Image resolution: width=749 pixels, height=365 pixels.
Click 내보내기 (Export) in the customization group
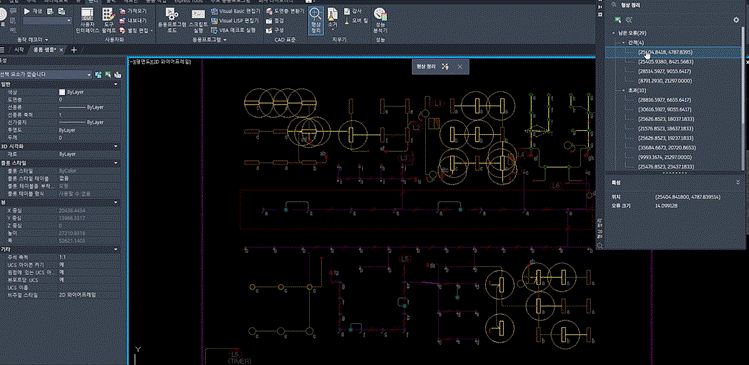(x=133, y=21)
